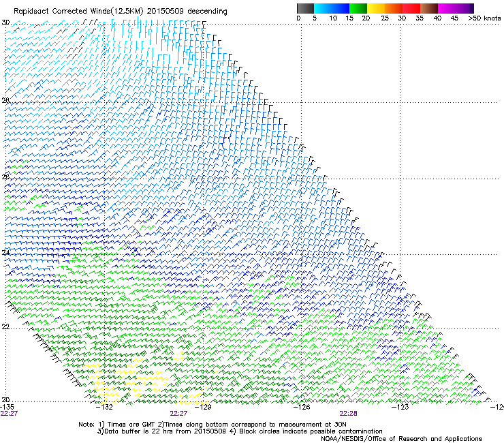
Task: Click the legend tick label '10'
Action: coord(333,18)
